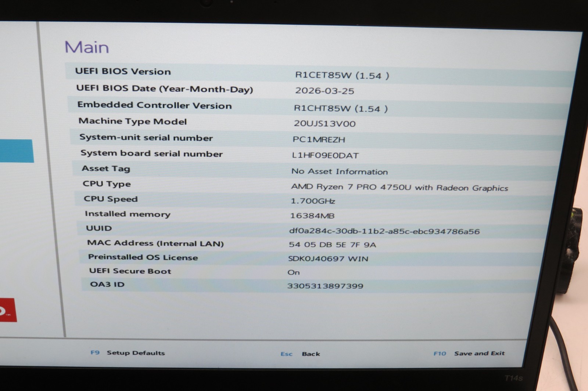Select the UEFI Secure Boot label
The image size is (588, 391).
pos(130,271)
